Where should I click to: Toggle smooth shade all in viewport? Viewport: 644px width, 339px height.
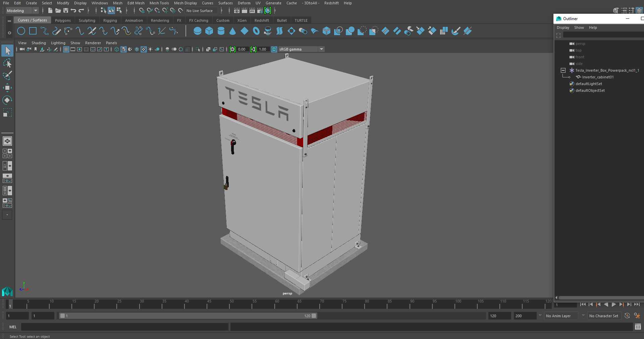[x=123, y=49]
